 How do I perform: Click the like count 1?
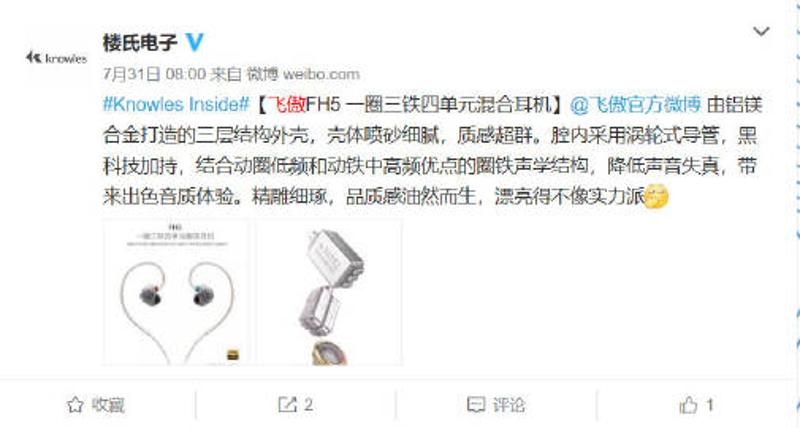click(709, 405)
